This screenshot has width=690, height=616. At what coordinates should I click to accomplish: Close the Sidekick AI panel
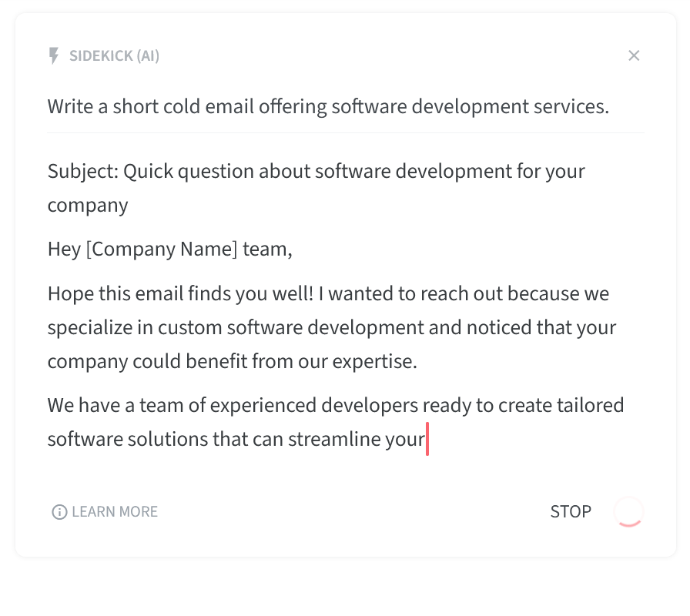coord(634,55)
